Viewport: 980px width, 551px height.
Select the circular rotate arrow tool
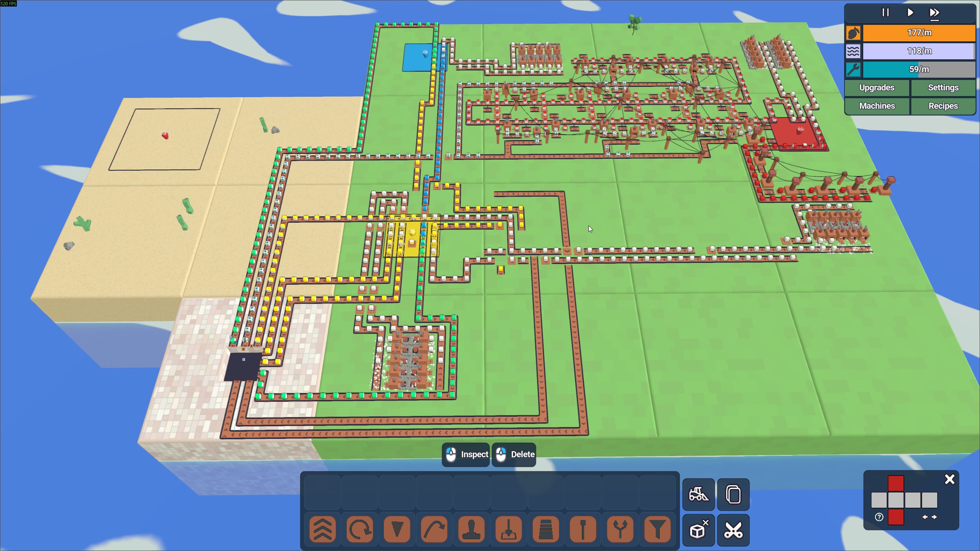359,530
